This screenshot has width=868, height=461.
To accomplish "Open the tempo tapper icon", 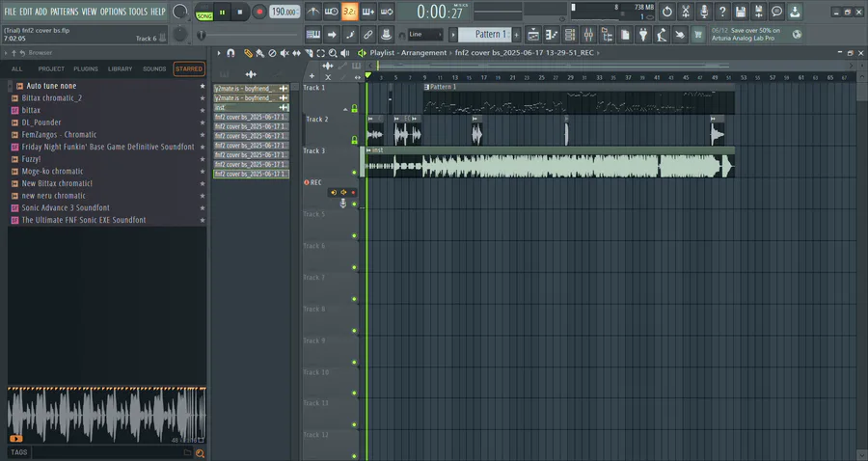I will pos(662,35).
